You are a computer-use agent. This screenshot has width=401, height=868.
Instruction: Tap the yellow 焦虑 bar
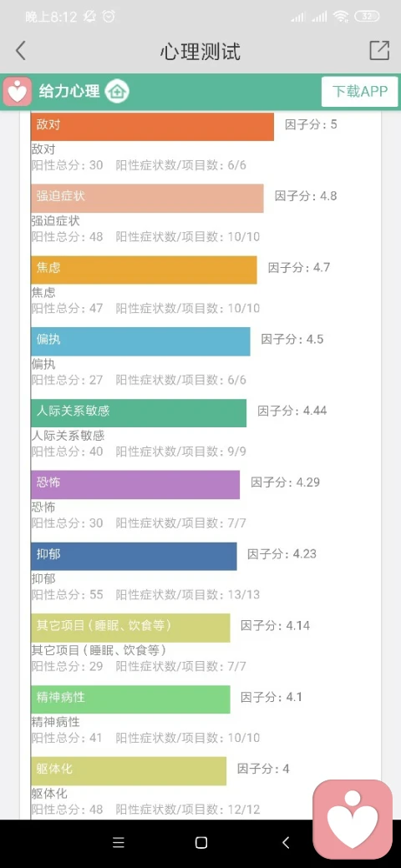coord(144,270)
